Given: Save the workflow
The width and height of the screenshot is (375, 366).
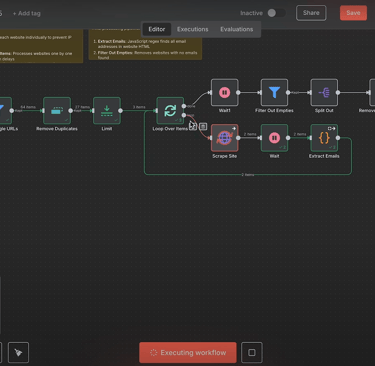Looking at the screenshot, I should 353,13.
